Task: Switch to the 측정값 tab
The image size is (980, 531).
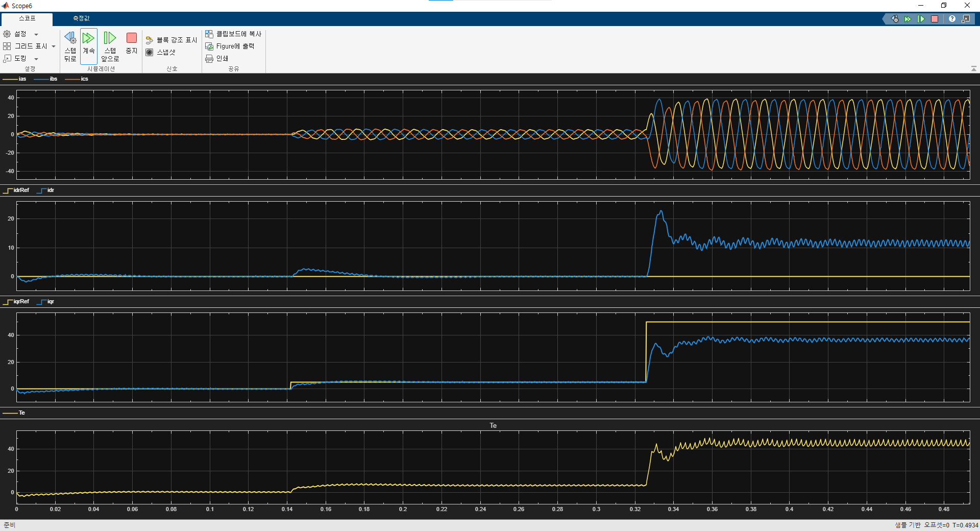Action: 81,19
